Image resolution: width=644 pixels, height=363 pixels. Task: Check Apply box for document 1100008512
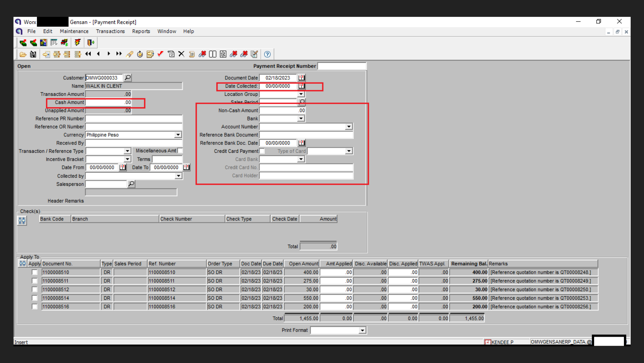(x=35, y=290)
